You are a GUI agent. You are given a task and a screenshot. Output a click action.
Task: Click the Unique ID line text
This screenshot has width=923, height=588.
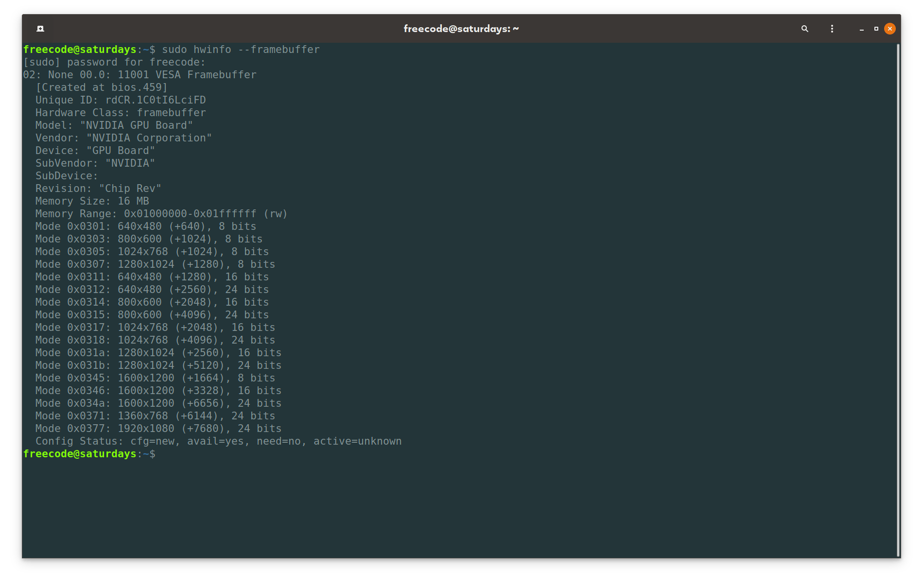click(x=121, y=100)
